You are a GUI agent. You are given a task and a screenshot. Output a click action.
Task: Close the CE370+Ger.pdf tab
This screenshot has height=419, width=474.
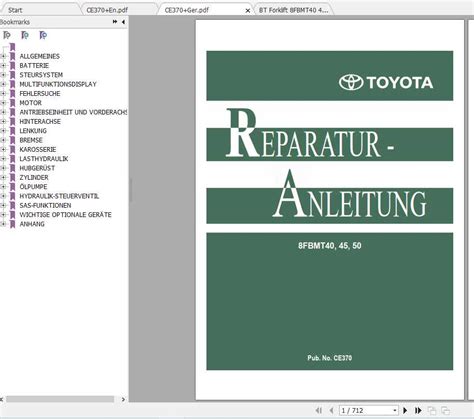[x=248, y=11]
